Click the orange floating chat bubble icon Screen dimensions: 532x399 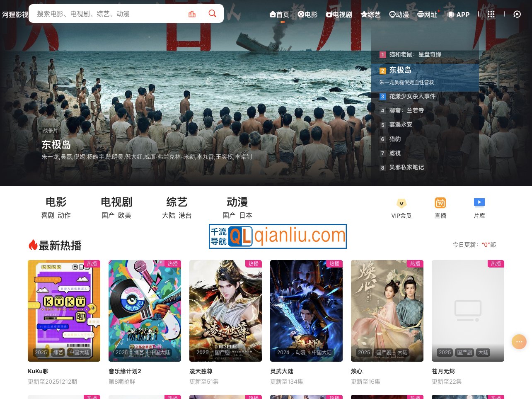point(519,342)
